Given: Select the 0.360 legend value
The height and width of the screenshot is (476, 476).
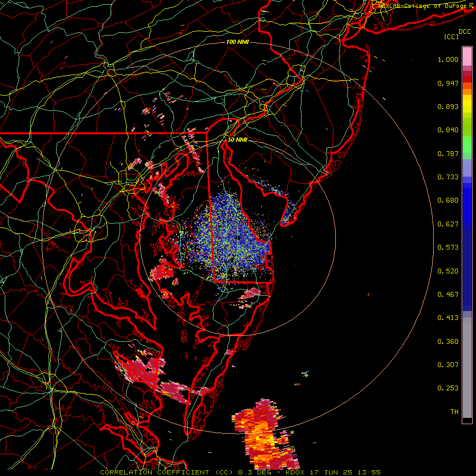Looking at the screenshot, I should click(x=448, y=342).
